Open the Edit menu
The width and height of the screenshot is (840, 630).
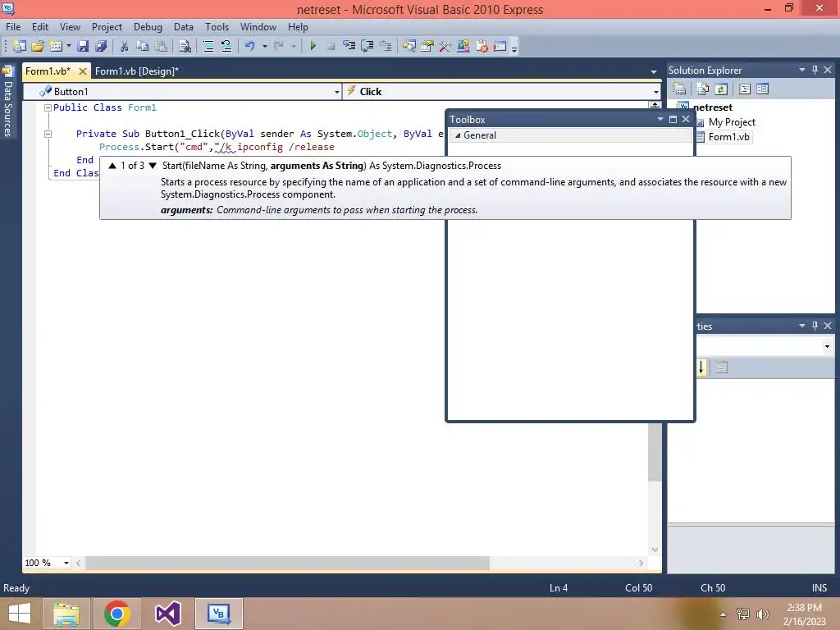coord(40,27)
